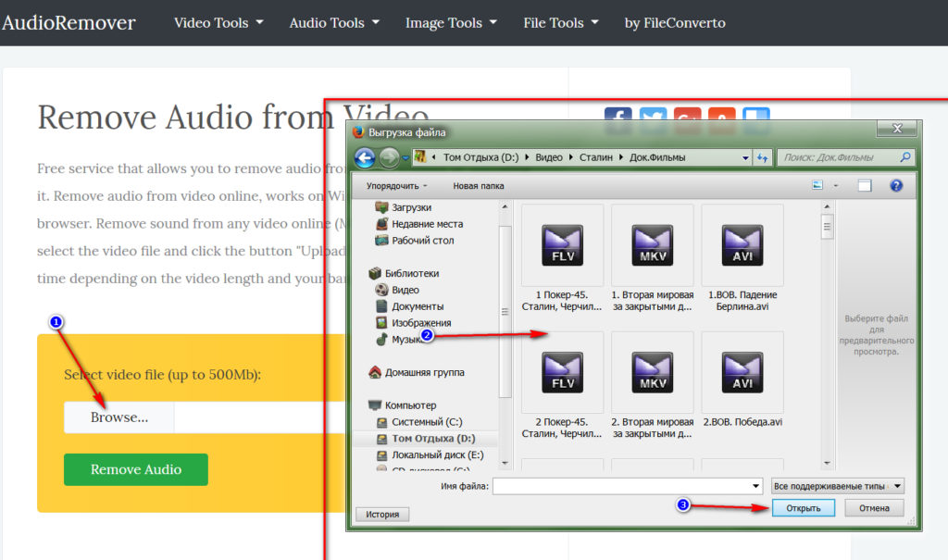Select MKV file 1. Вторая мировая
Viewport: 948px width, 560px height.
pos(653,257)
